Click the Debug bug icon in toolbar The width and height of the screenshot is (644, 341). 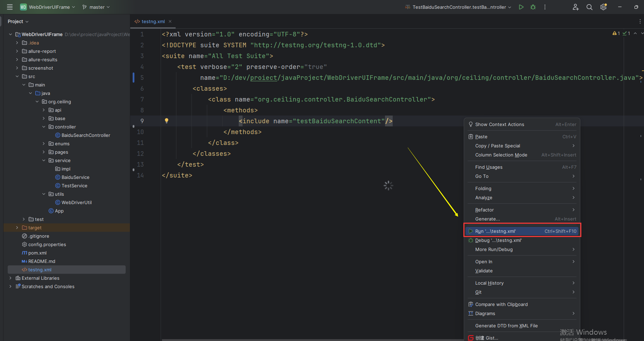tap(533, 7)
